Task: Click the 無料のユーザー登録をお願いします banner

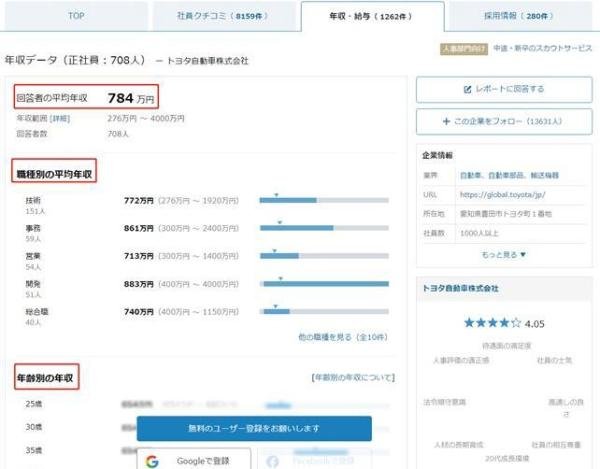Action: pyautogui.click(x=254, y=428)
